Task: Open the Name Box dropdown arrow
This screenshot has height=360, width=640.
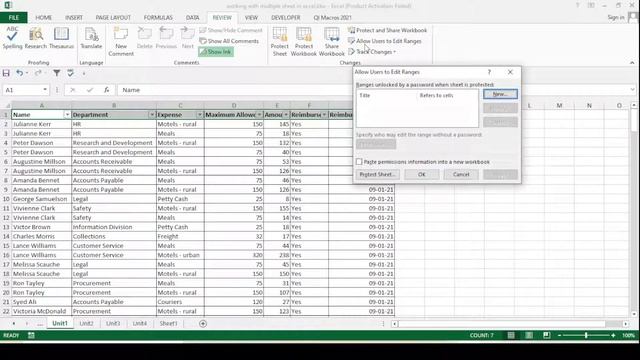Action: tap(45, 90)
